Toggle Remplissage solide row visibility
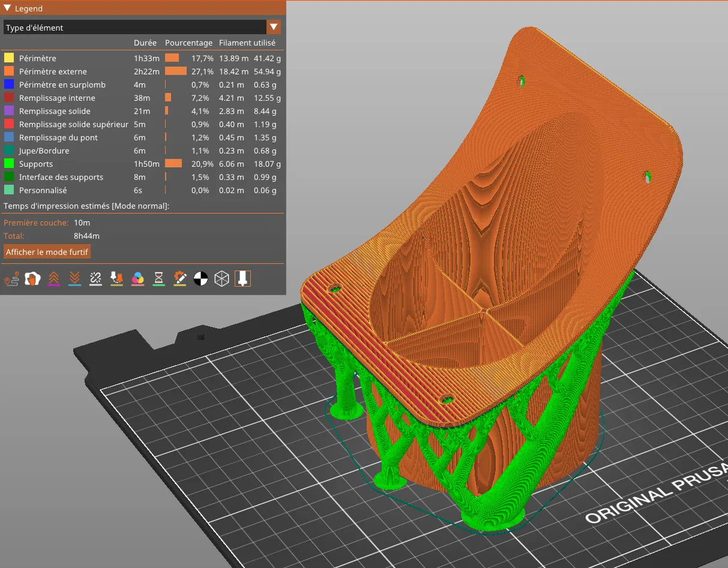This screenshot has width=728, height=568. [x=142, y=111]
